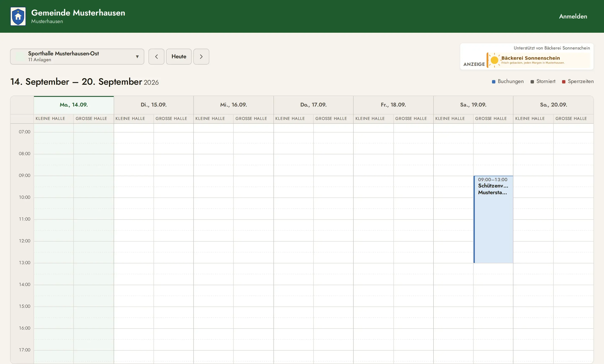Select the Sa., 19.09. day header
604x364 pixels.
(x=473, y=105)
